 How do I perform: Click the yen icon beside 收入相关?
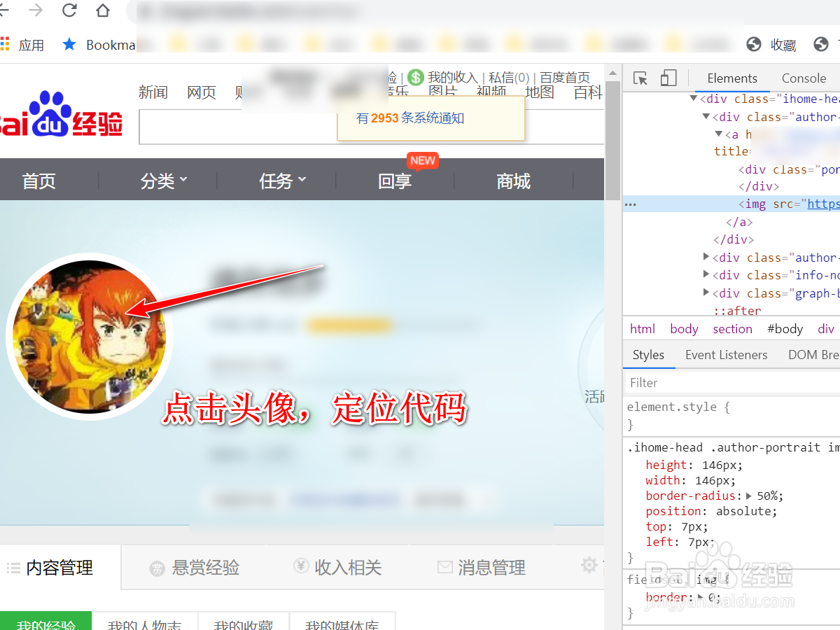[x=301, y=566]
